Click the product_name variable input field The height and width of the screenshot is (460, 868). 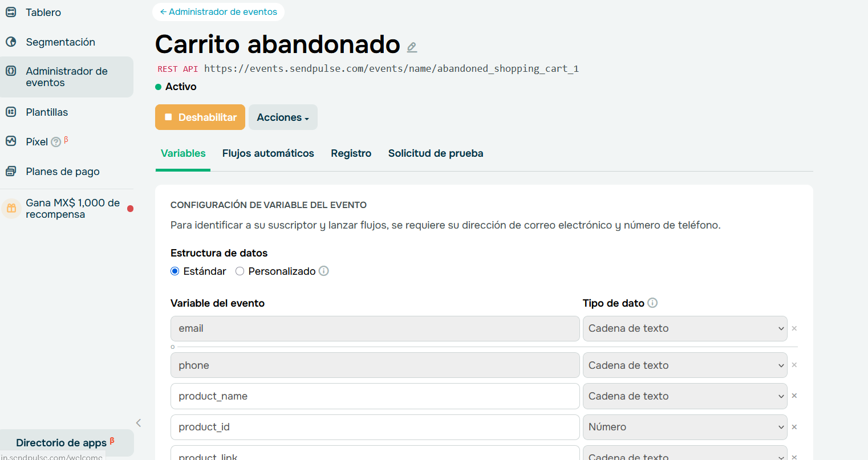tap(375, 396)
